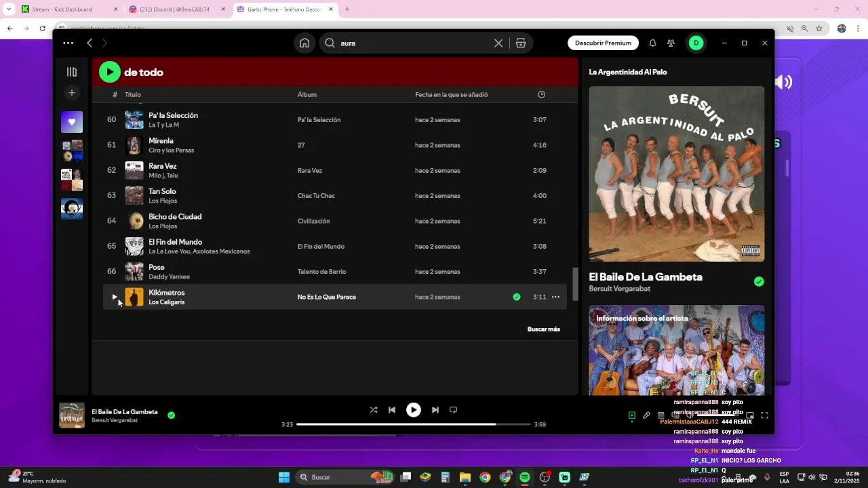Select the track Mírenla
This screenshot has height=488, width=868.
161,140
